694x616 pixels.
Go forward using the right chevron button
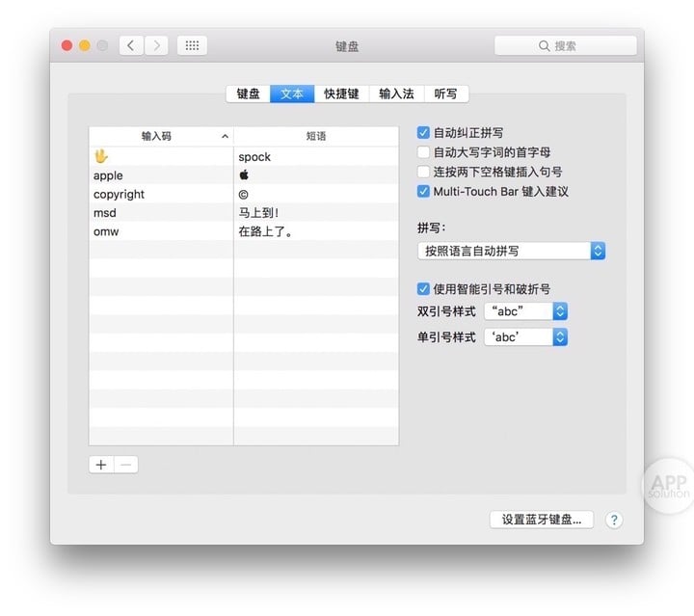[x=156, y=45]
